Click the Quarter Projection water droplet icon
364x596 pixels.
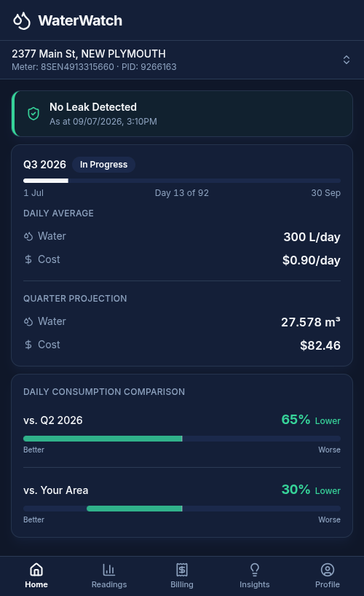pos(28,321)
